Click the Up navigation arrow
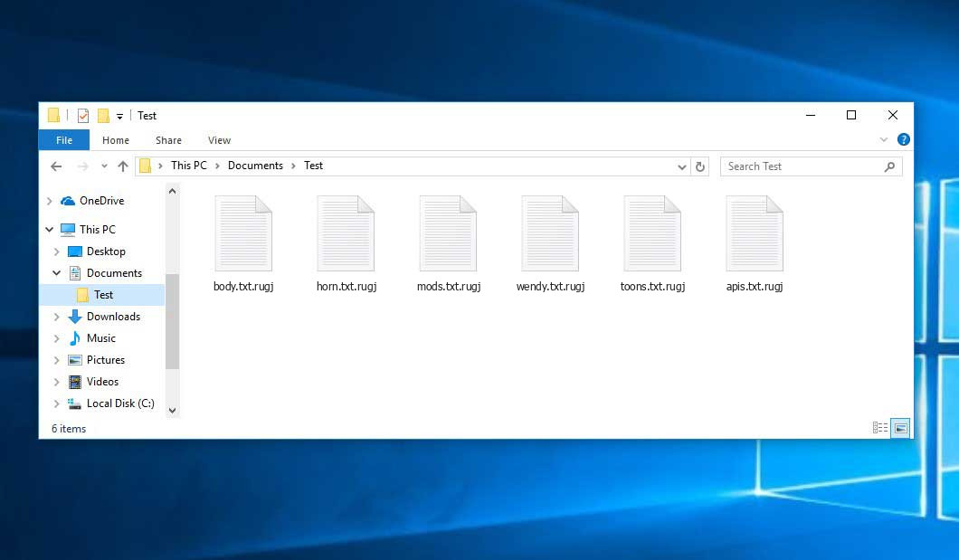 tap(124, 166)
